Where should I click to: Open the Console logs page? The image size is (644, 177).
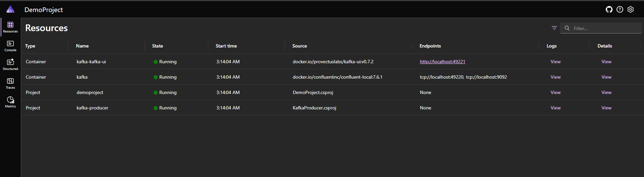(10, 46)
